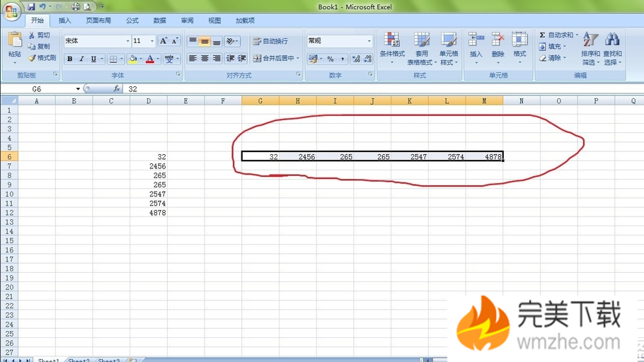This screenshot has height=362, width=644.
Task: Open Conditional Formatting (条件格式)
Action: click(392, 48)
